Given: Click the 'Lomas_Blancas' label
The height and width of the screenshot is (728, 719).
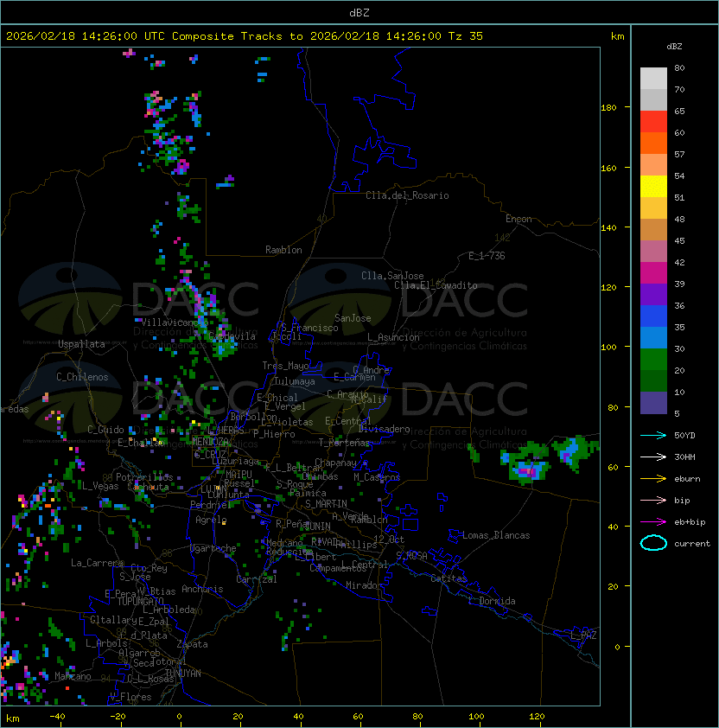Looking at the screenshot, I should (x=496, y=535).
